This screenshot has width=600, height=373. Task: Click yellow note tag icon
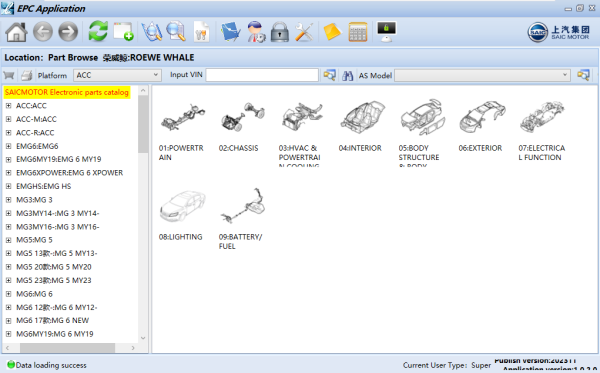[332, 32]
